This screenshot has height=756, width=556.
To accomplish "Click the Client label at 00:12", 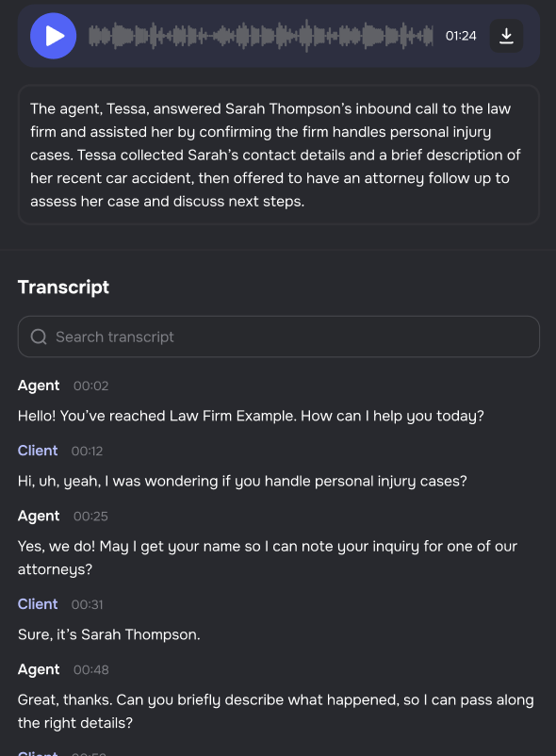I will pos(38,451).
